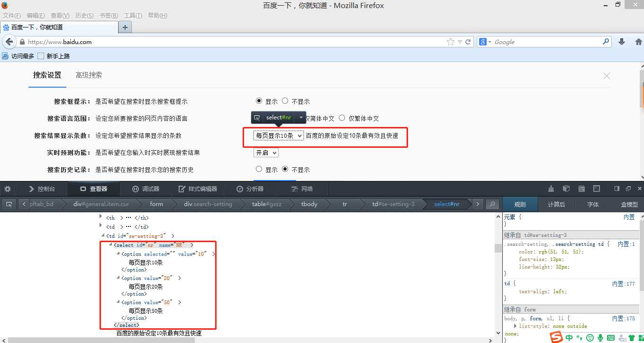Switch to the 调试器 devtools tab
Image resolution: width=644 pixels, height=343 pixels.
point(145,189)
